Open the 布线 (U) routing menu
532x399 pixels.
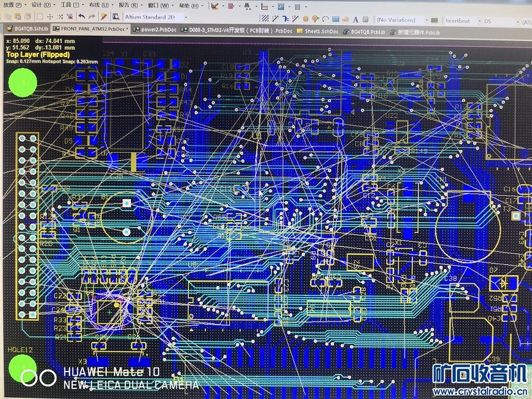click(101, 5)
